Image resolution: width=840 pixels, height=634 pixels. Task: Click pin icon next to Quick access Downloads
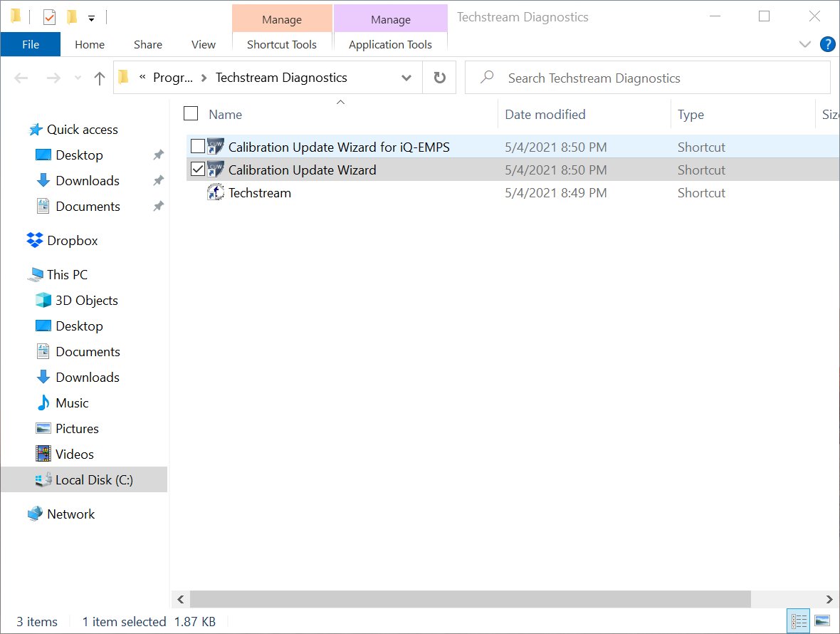click(158, 181)
